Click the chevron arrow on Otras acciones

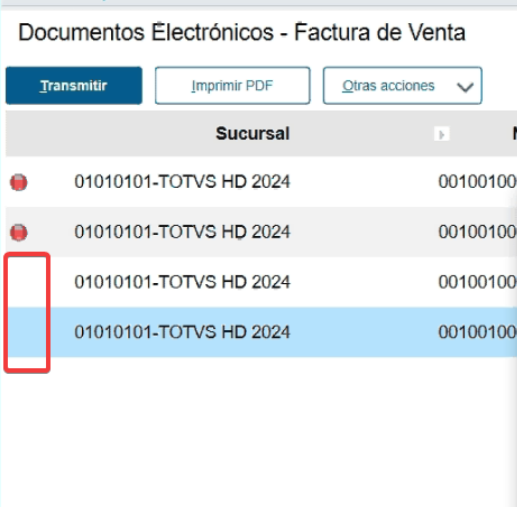pos(465,87)
